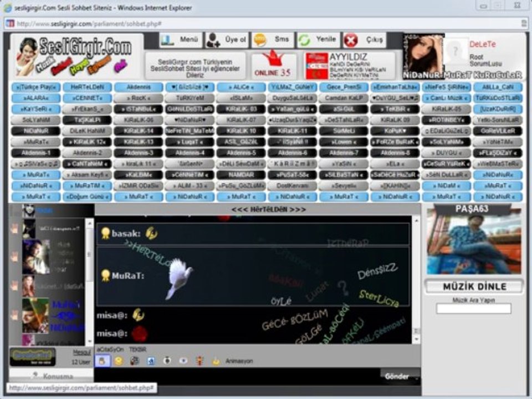Click the chat window scrollbar down arrow

coord(416,339)
